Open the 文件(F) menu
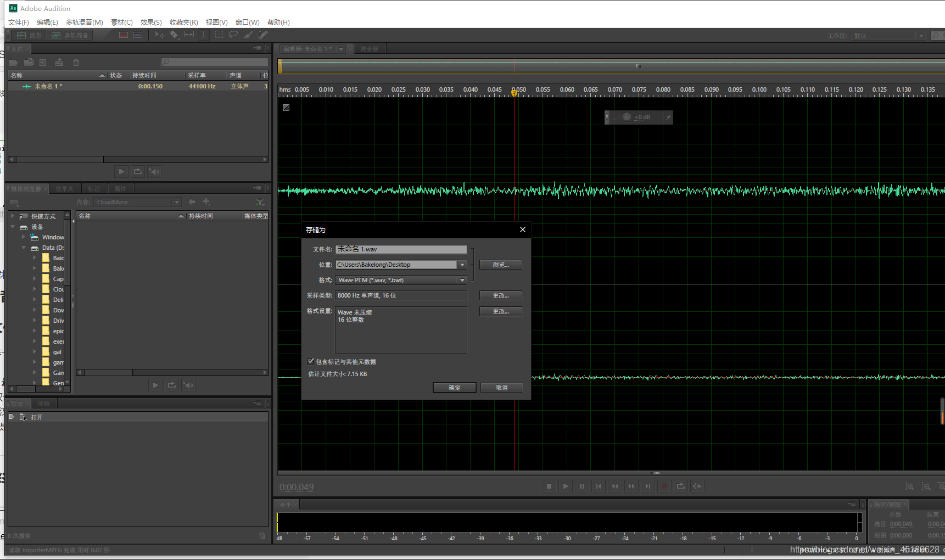945x560 pixels. pos(19,23)
